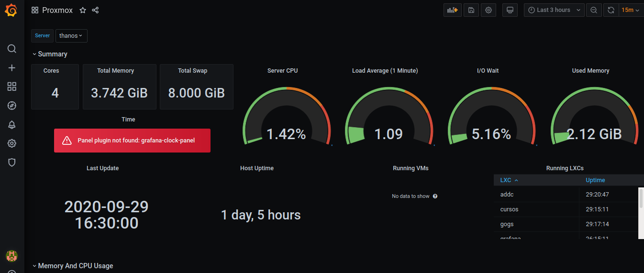Click the Running LXCs table scrollbar
The width and height of the screenshot is (644, 273).
point(641,198)
